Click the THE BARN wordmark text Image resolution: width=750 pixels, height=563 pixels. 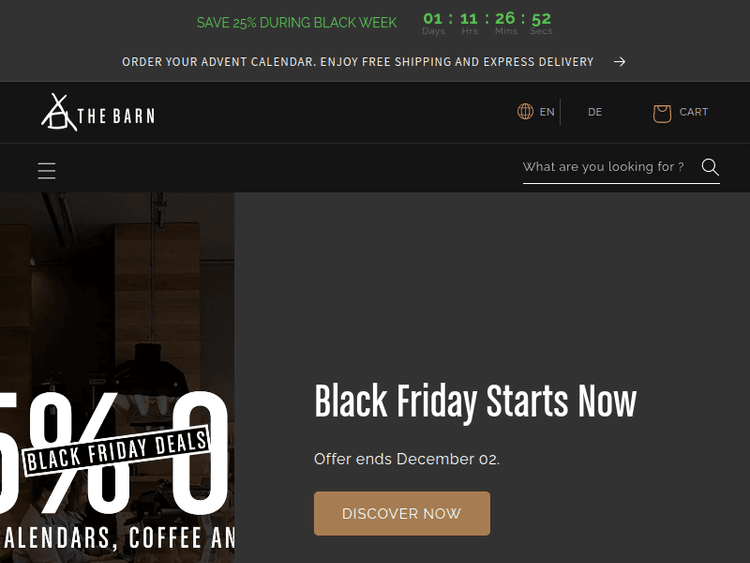pyautogui.click(x=116, y=116)
